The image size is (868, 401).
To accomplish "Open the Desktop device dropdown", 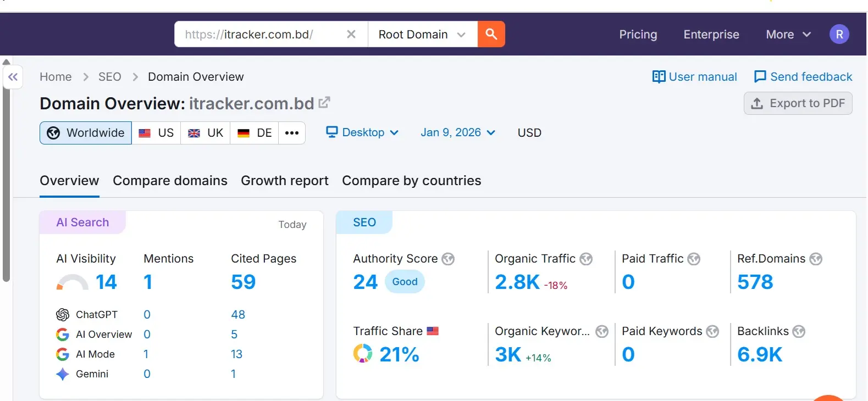I will (362, 132).
